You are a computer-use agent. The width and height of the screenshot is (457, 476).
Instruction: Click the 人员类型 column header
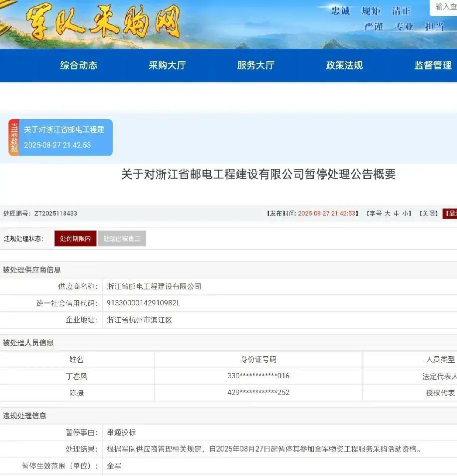pos(441,359)
